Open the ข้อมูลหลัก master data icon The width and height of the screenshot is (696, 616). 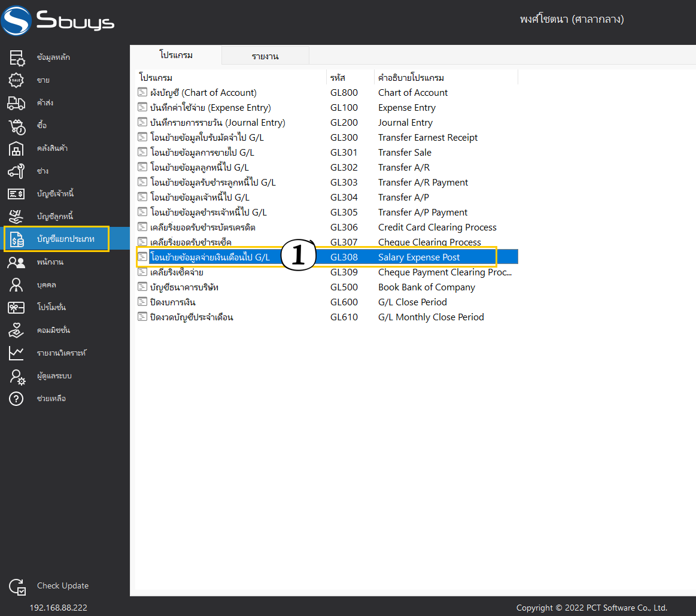click(x=17, y=57)
